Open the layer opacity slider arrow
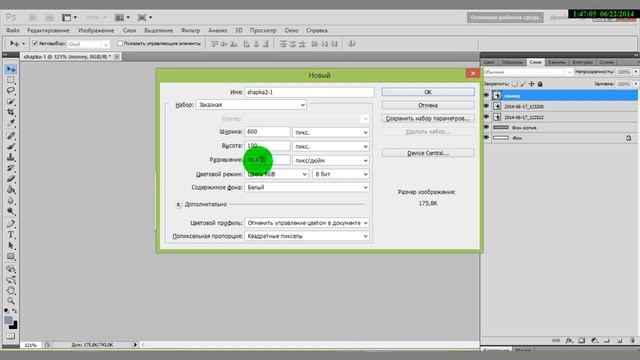The width and height of the screenshot is (640, 360). (x=636, y=72)
